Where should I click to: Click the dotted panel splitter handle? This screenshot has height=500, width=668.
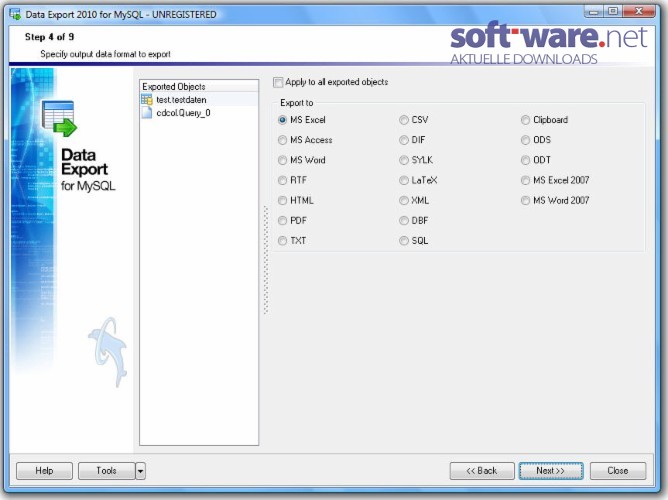pyautogui.click(x=266, y=260)
